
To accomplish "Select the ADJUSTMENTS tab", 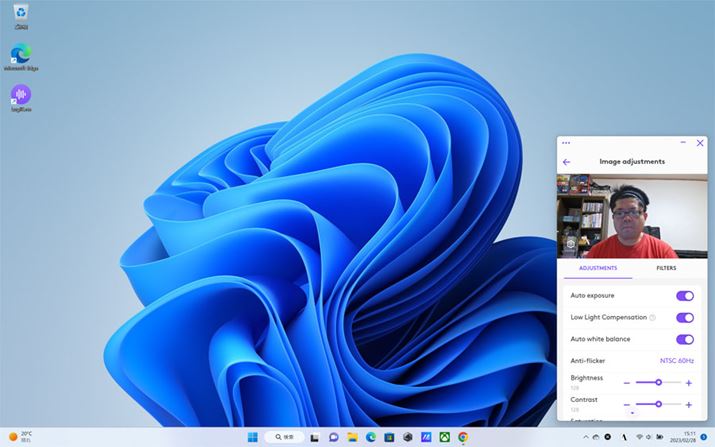I will (599, 268).
